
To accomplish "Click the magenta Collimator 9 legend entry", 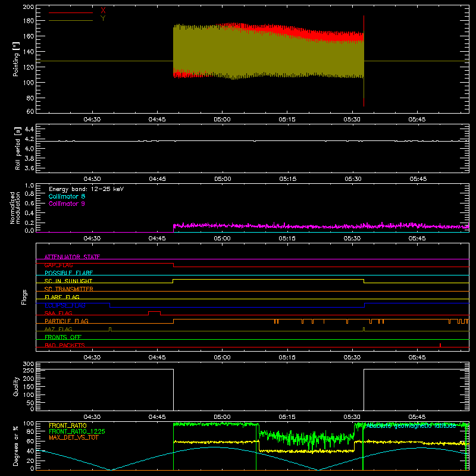I will 67,203.
